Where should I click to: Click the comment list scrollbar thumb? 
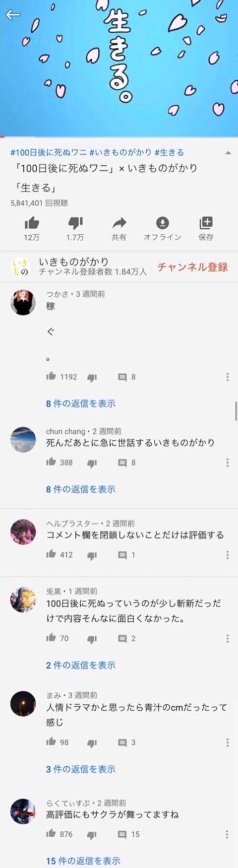click(236, 411)
